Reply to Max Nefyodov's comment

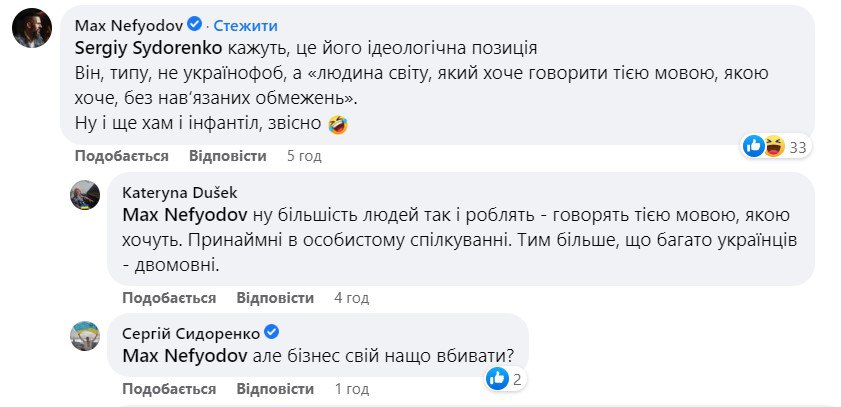(x=228, y=156)
